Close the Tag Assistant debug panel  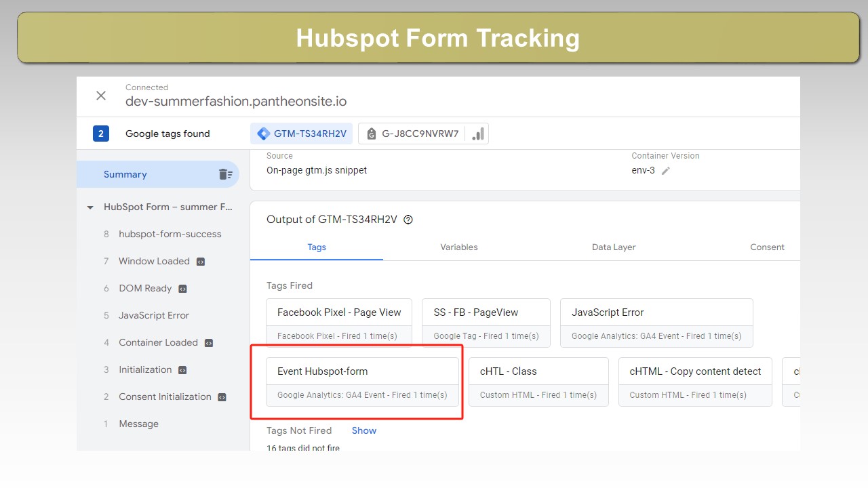[x=101, y=96]
